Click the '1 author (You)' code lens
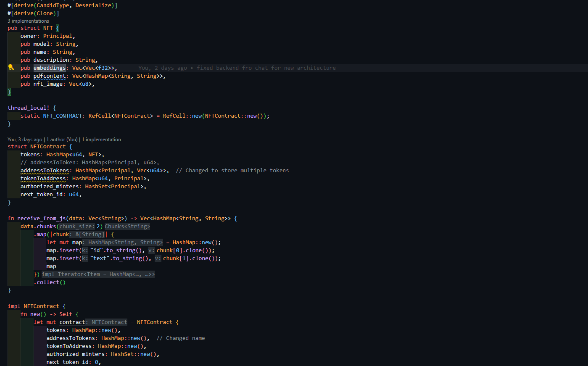588x366 pixels. [62, 140]
